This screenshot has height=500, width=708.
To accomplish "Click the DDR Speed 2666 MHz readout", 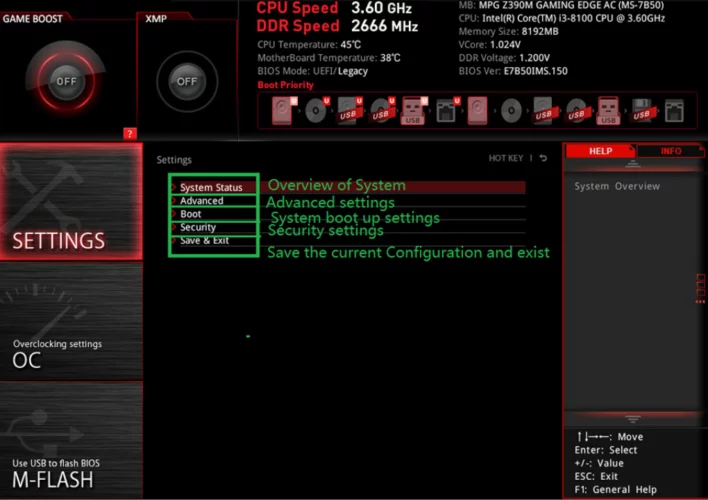I will (x=337, y=26).
